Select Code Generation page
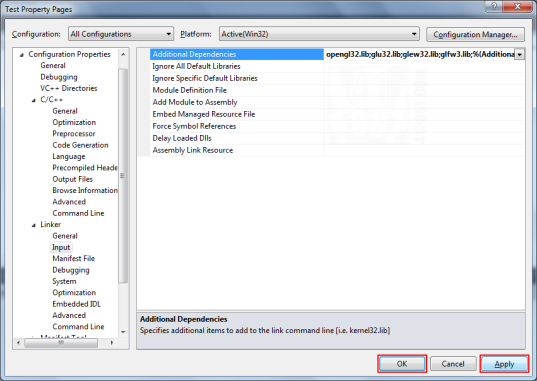This screenshot has height=381, width=537. pyautogui.click(x=80, y=145)
